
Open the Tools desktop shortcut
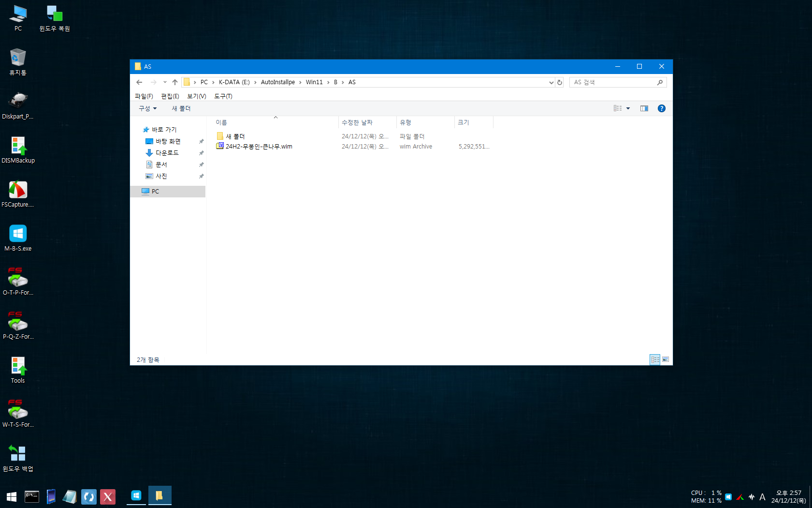coord(18,370)
